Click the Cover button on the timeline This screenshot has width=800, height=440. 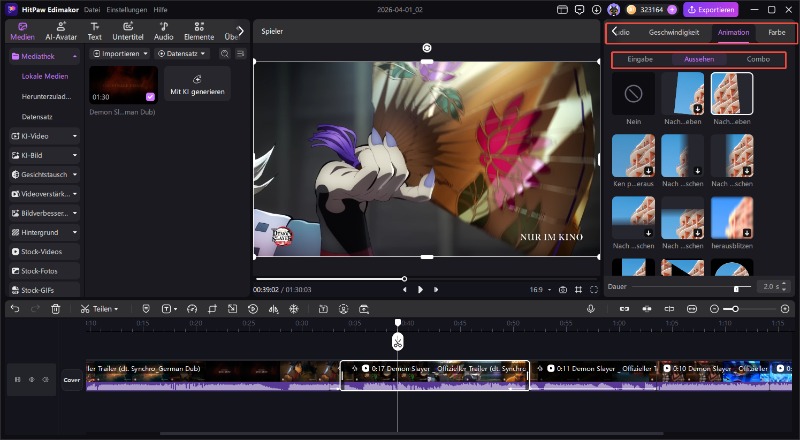71,380
